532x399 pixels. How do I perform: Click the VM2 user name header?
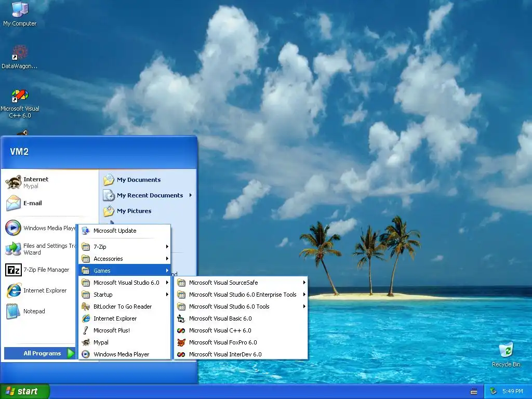19,151
